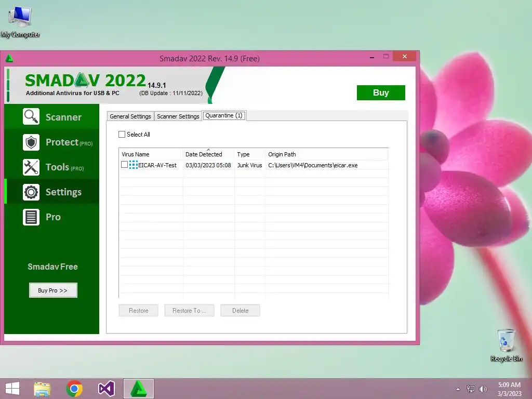Click the Pro list document icon
Viewport: 532px width, 399px height.
[31, 217]
